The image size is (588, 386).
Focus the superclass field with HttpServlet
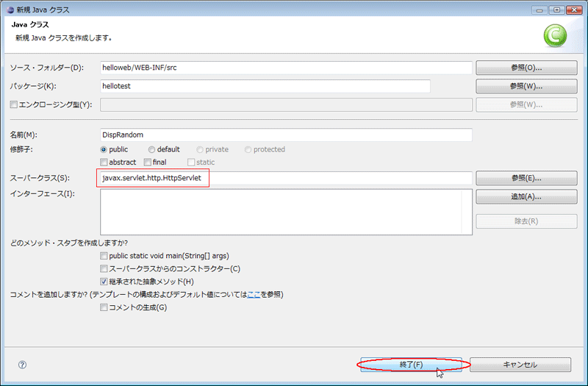(286, 178)
